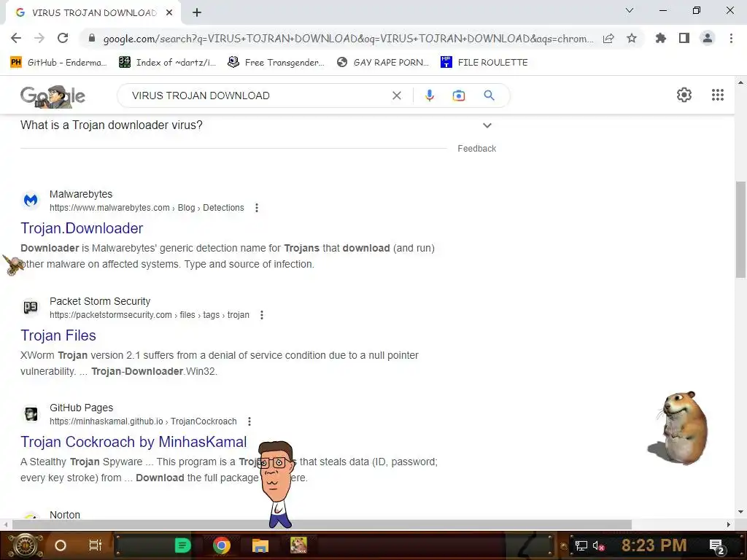
Task: Click the network status tray icon
Action: click(x=581, y=545)
